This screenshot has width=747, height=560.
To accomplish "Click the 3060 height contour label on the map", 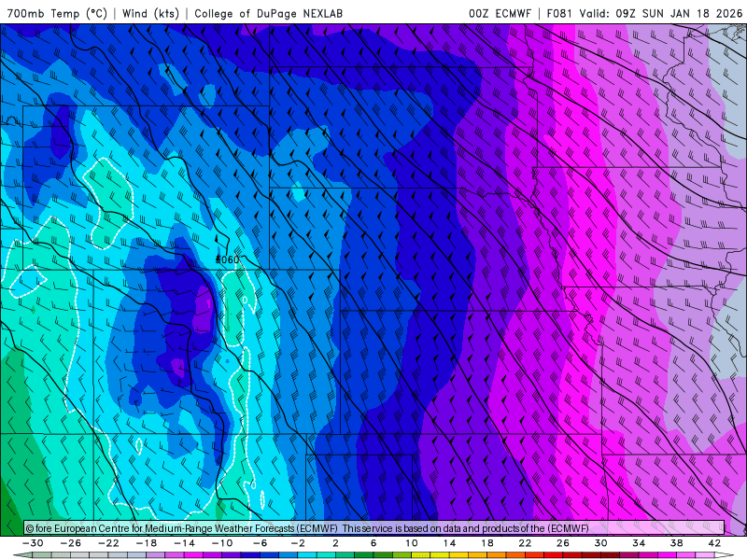I will point(227,260).
